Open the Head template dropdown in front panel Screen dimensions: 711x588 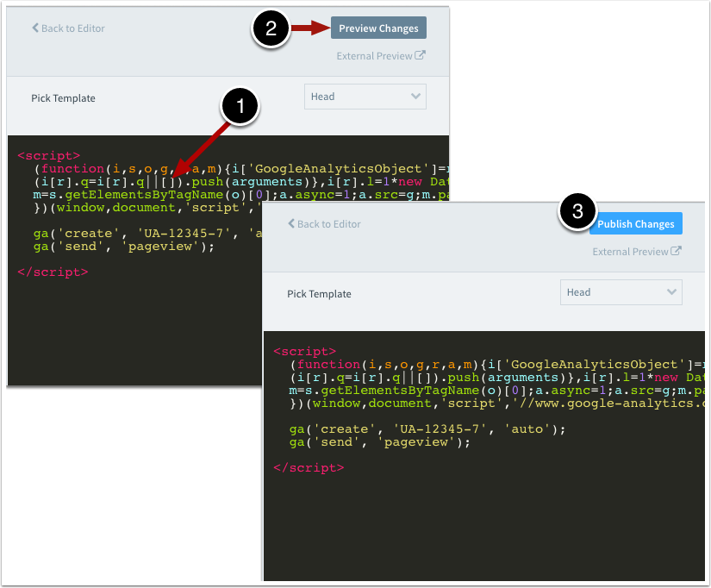tap(621, 292)
